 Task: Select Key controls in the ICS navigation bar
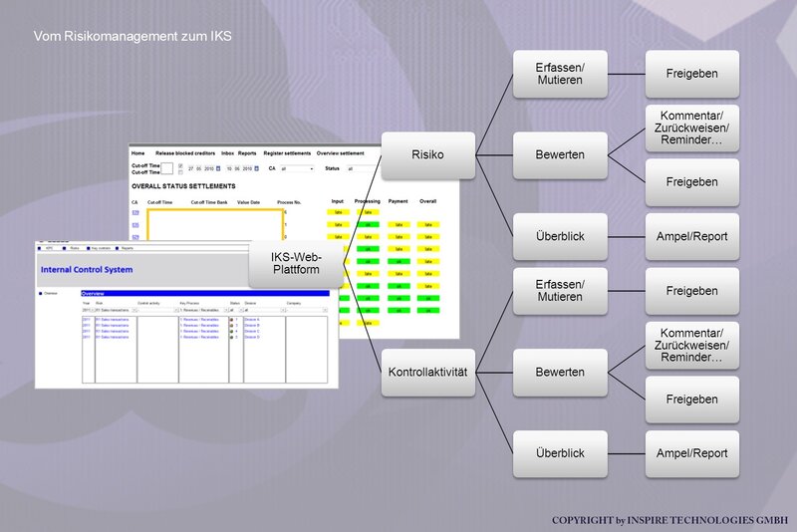(x=101, y=248)
